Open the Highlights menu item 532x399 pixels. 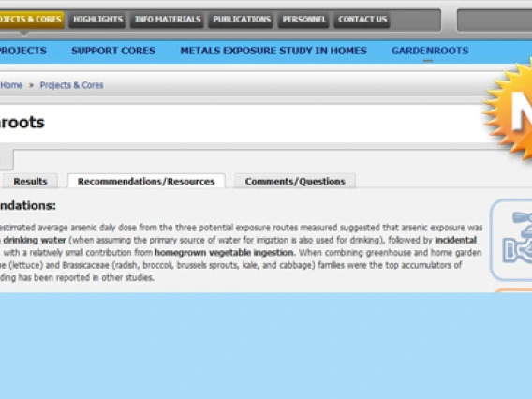(97, 20)
